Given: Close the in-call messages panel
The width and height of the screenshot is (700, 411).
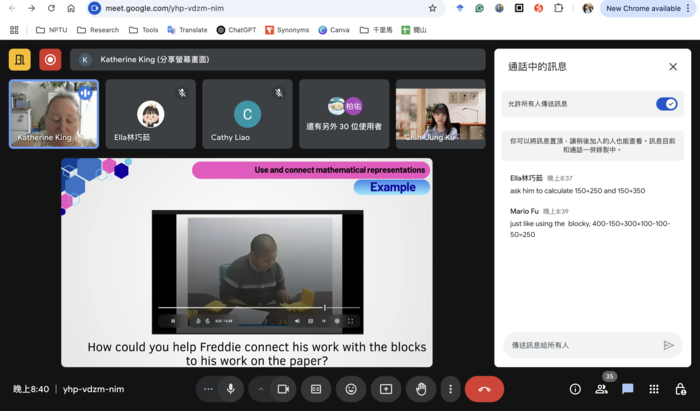Looking at the screenshot, I should [x=673, y=67].
